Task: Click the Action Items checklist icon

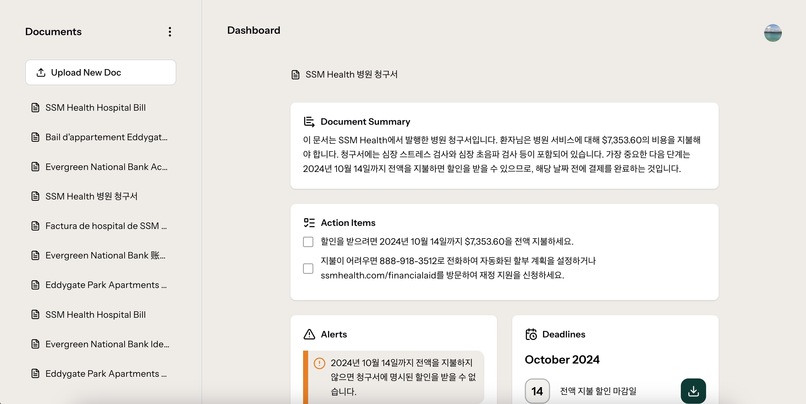Action: click(x=309, y=223)
